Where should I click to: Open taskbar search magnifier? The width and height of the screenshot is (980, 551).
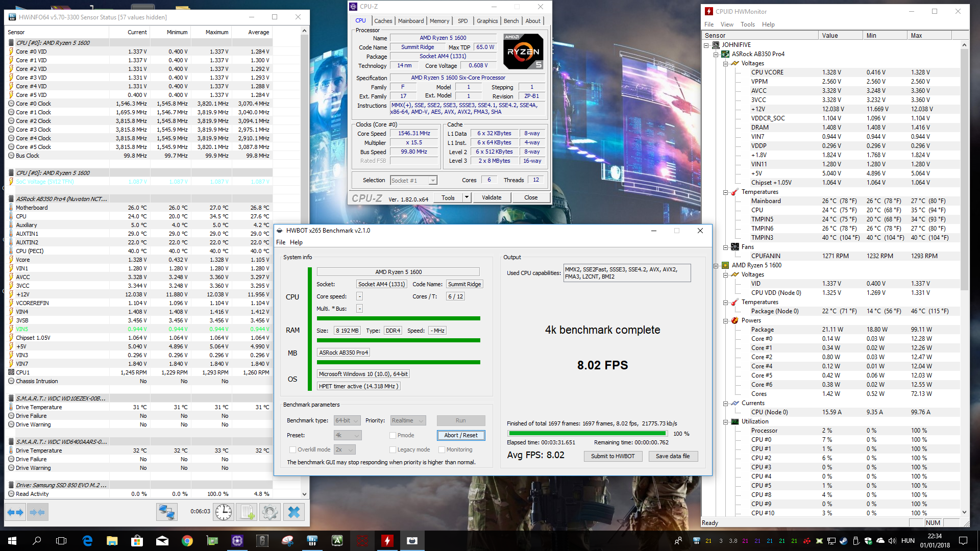pos(37,541)
